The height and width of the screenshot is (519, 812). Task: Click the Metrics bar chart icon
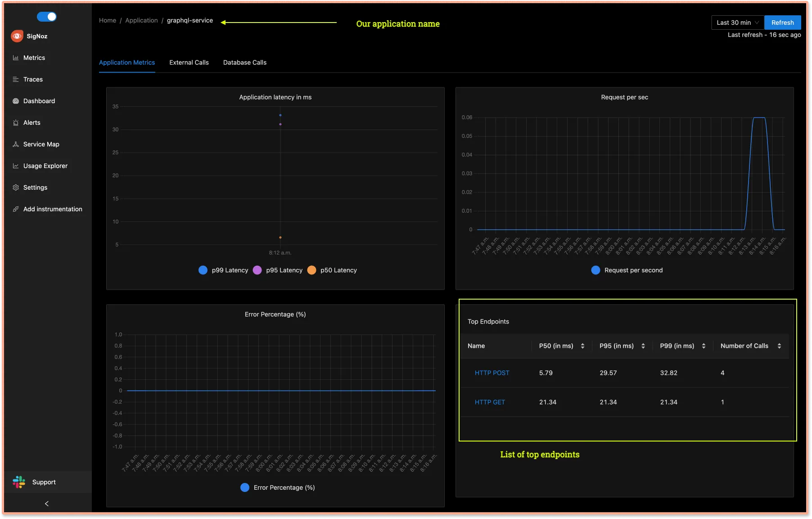pyautogui.click(x=16, y=58)
